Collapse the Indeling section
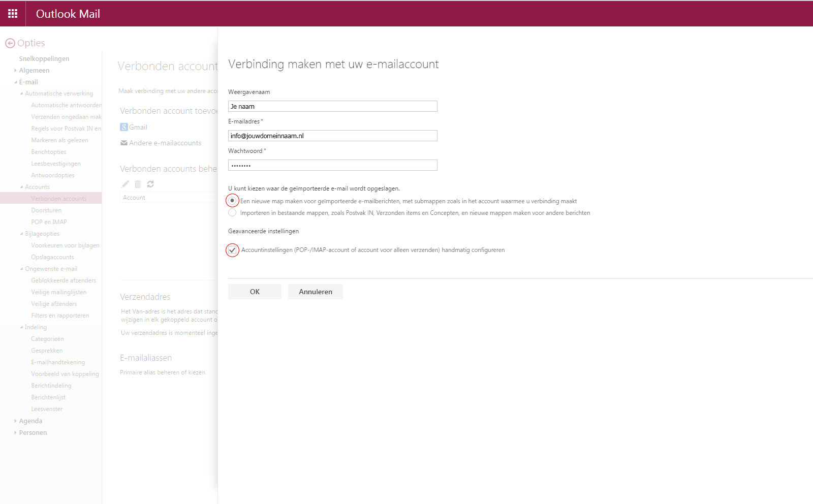The image size is (813, 504). click(x=21, y=327)
